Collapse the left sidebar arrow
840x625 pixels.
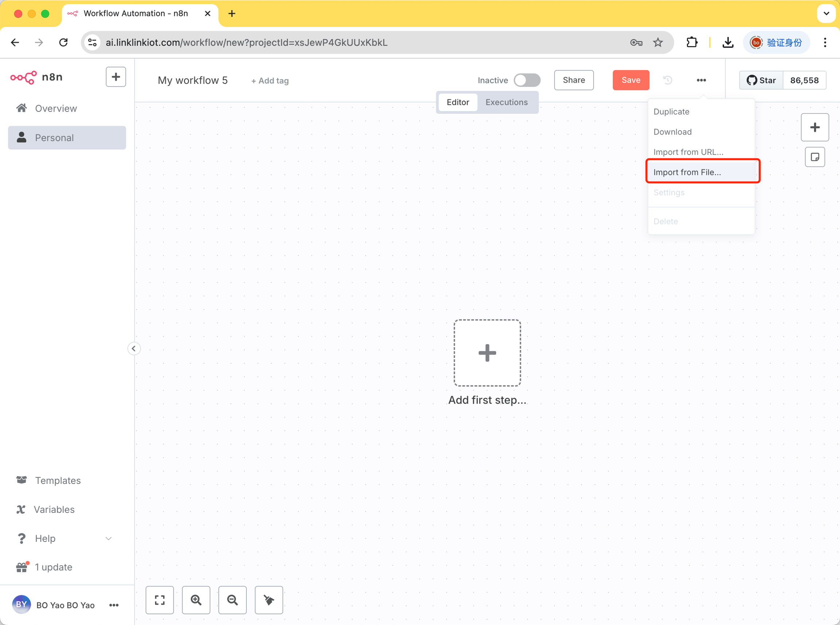click(133, 348)
